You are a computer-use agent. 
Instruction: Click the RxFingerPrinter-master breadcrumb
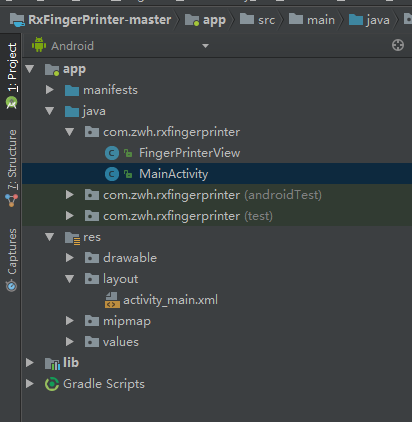click(90, 20)
